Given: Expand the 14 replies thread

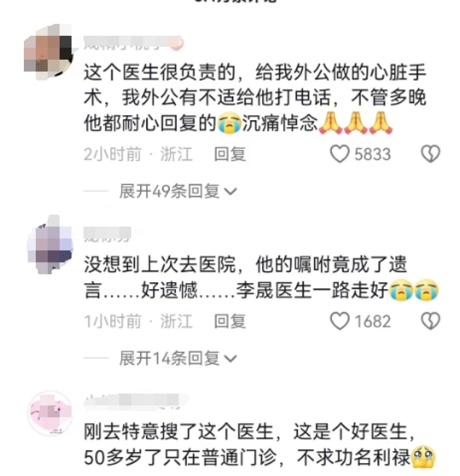Looking at the screenshot, I should (178, 358).
